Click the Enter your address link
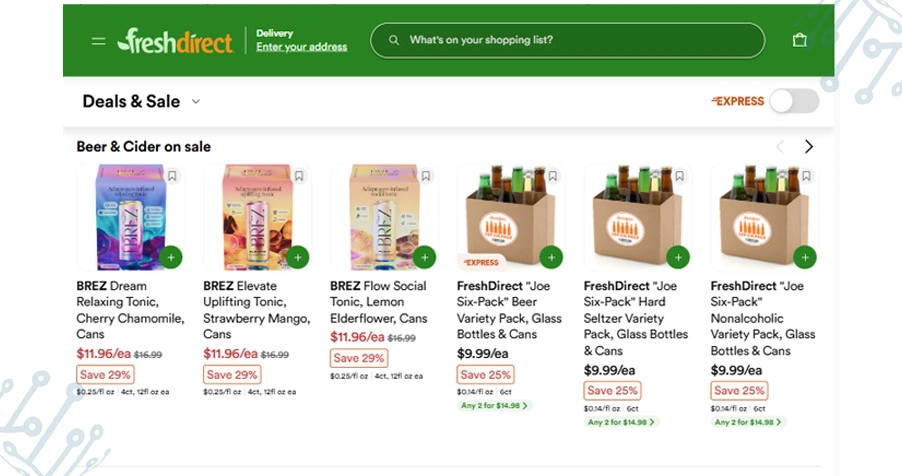 [x=302, y=47]
